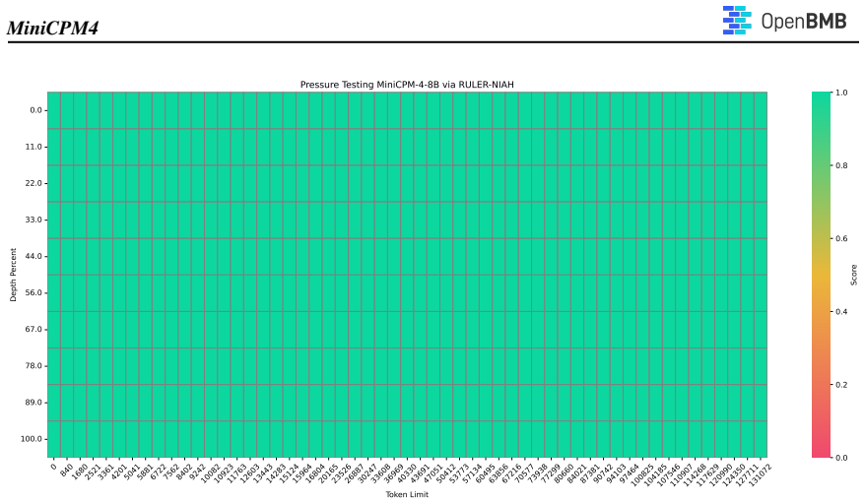Image resolution: width=865 pixels, height=504 pixels.
Task: Click the 0.8 tick on the Score colorbar
Action: [x=841, y=165]
